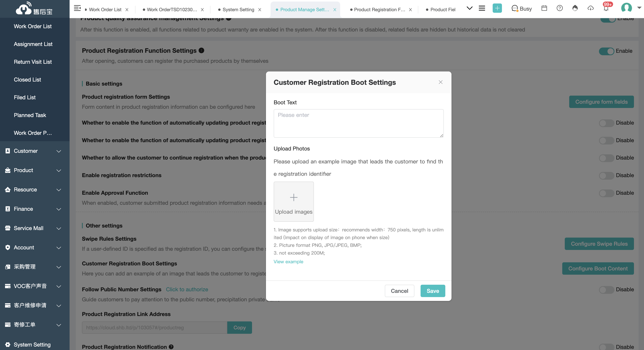Click the green plus add button
The width and height of the screenshot is (644, 350).
[497, 8]
